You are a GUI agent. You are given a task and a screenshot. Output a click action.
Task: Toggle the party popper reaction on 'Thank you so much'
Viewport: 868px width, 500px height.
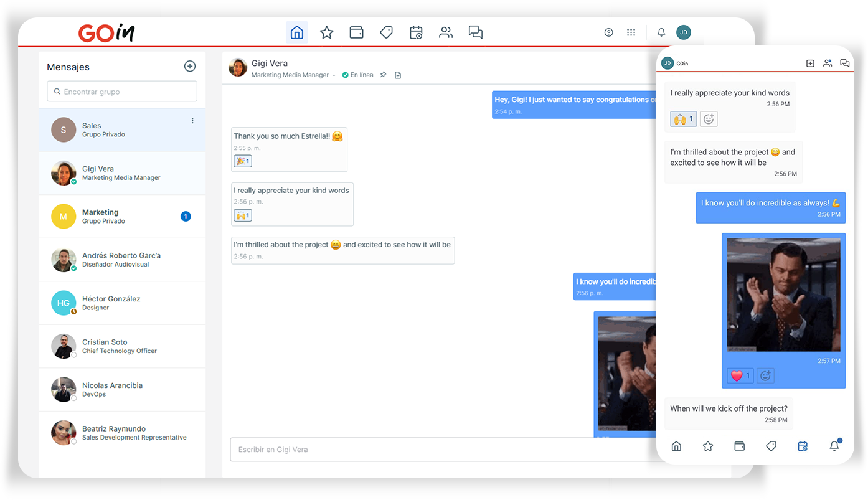(x=243, y=161)
